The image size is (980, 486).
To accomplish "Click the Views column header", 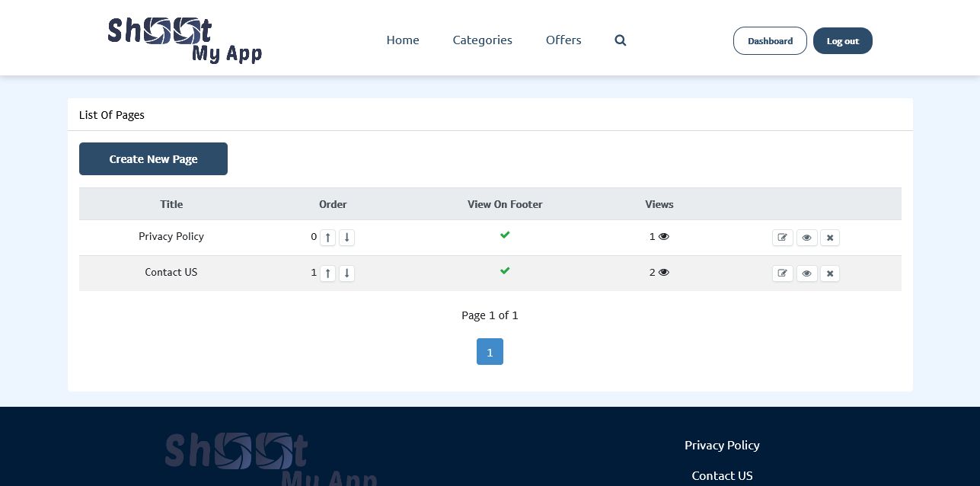I will point(659,204).
